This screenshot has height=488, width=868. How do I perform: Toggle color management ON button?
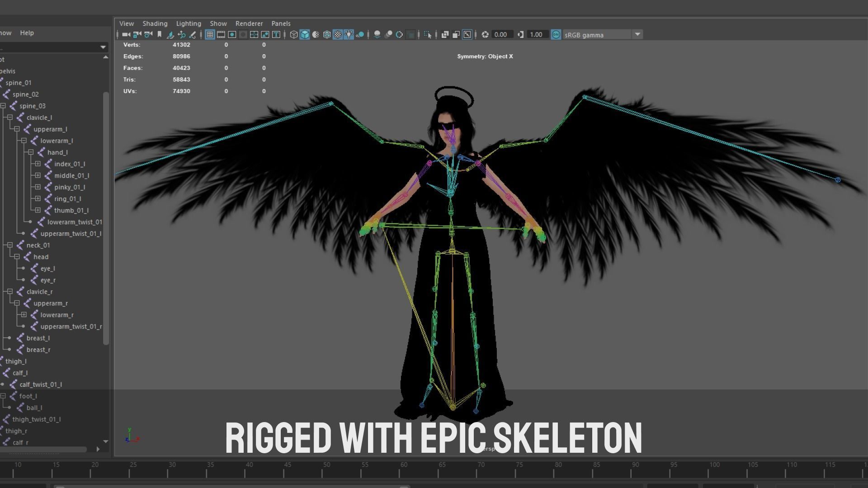(556, 34)
